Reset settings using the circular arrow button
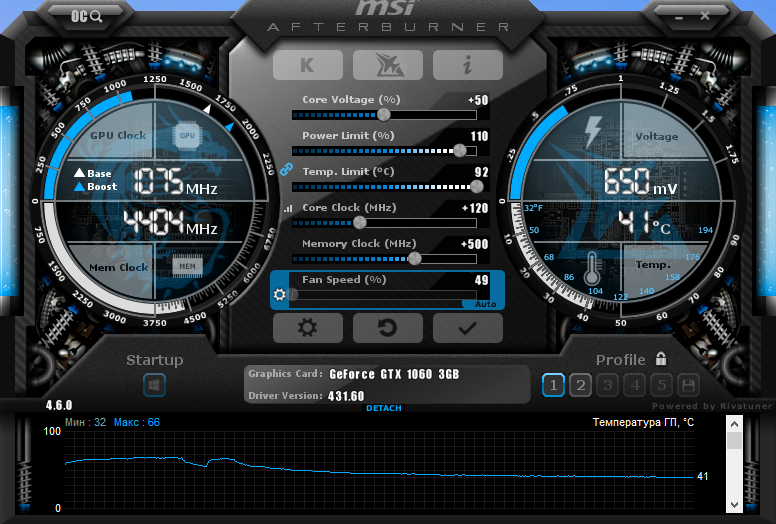Image resolution: width=776 pixels, height=524 pixels. coord(388,328)
